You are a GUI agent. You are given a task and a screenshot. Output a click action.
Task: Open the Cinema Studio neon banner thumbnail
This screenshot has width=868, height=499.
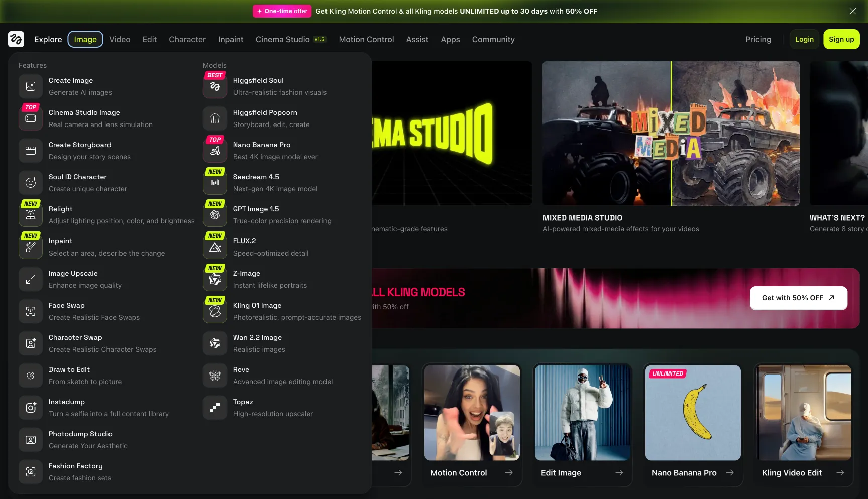click(x=452, y=134)
